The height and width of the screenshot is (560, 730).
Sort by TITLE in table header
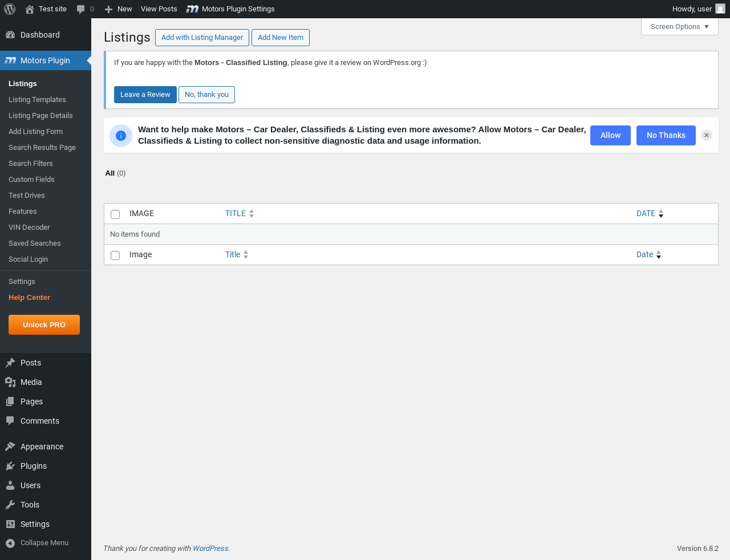pos(240,213)
